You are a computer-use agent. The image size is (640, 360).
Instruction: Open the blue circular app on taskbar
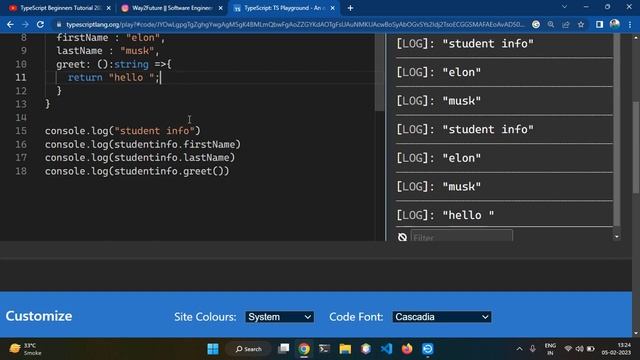(427, 349)
